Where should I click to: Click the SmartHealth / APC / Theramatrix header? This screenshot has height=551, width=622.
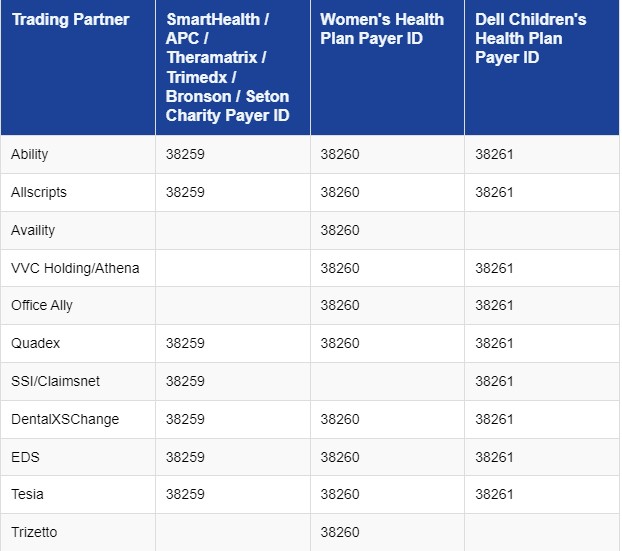[227, 67]
